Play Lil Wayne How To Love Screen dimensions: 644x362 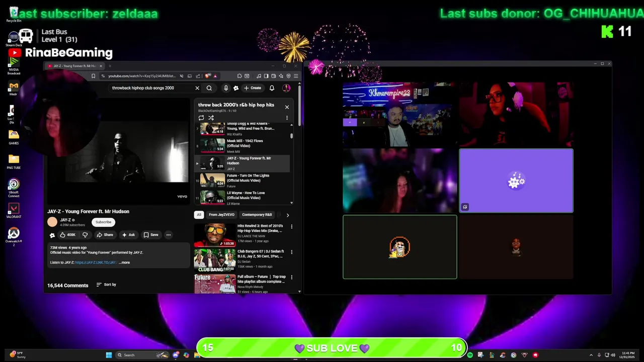(x=242, y=198)
